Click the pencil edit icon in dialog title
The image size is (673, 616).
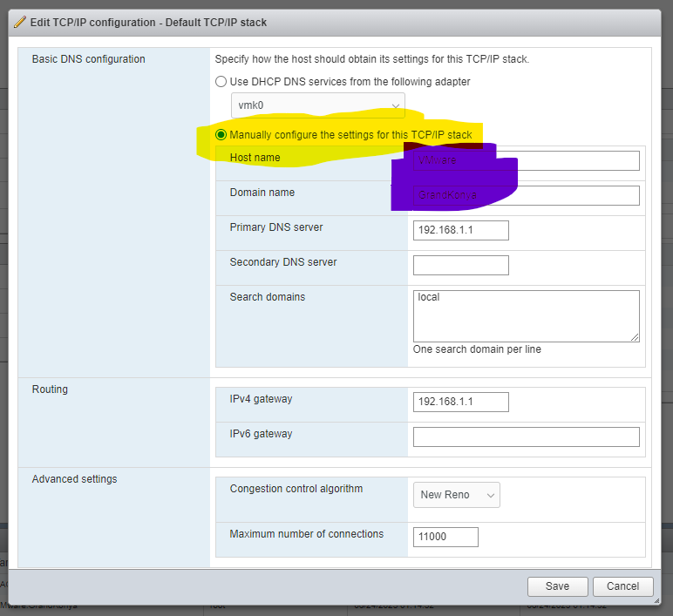pyautogui.click(x=19, y=22)
